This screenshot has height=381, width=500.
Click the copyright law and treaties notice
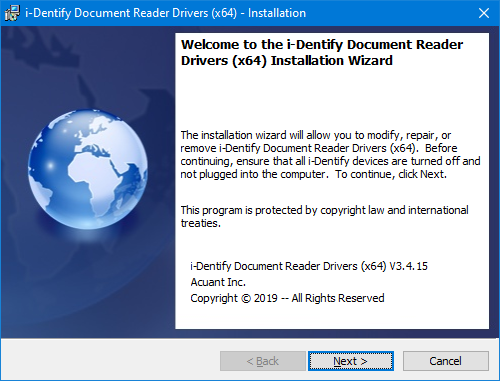click(324, 217)
